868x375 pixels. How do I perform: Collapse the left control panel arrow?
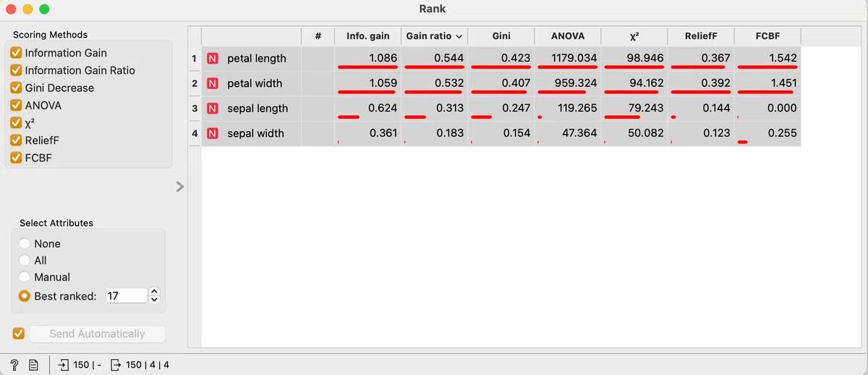(x=180, y=187)
